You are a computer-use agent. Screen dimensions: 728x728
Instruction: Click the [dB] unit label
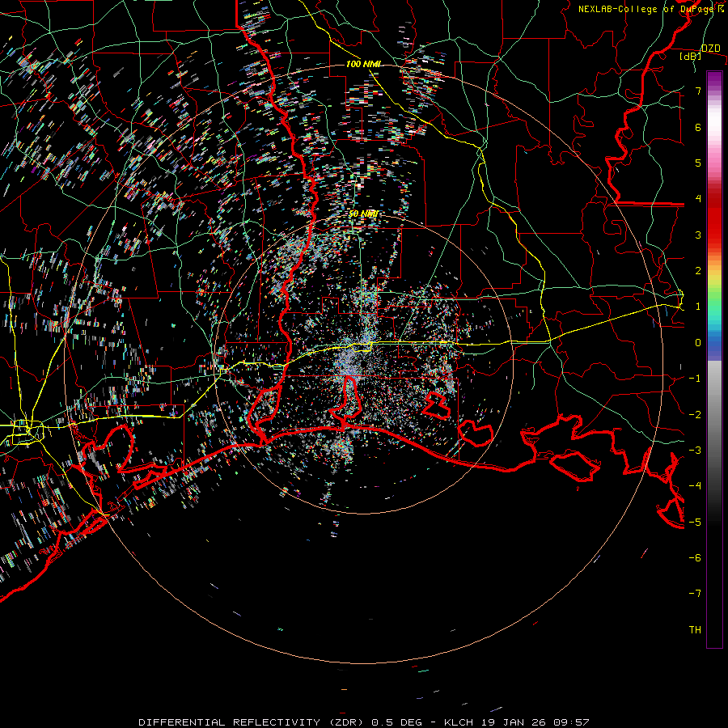[x=691, y=56]
